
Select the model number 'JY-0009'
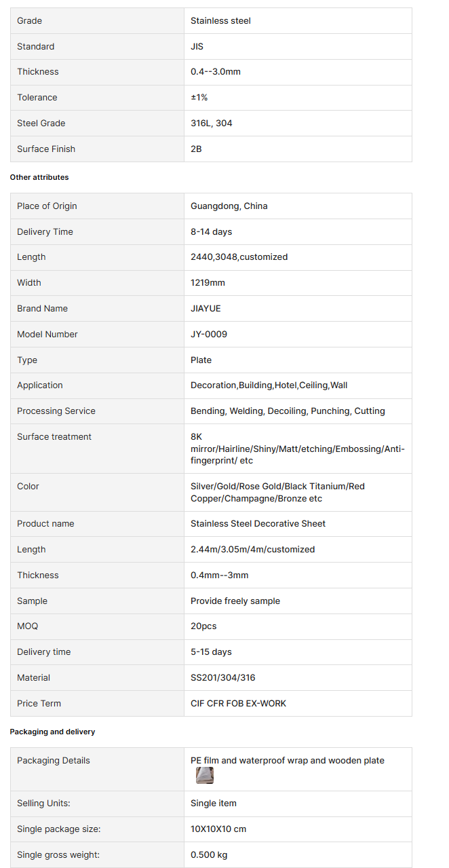[209, 335]
